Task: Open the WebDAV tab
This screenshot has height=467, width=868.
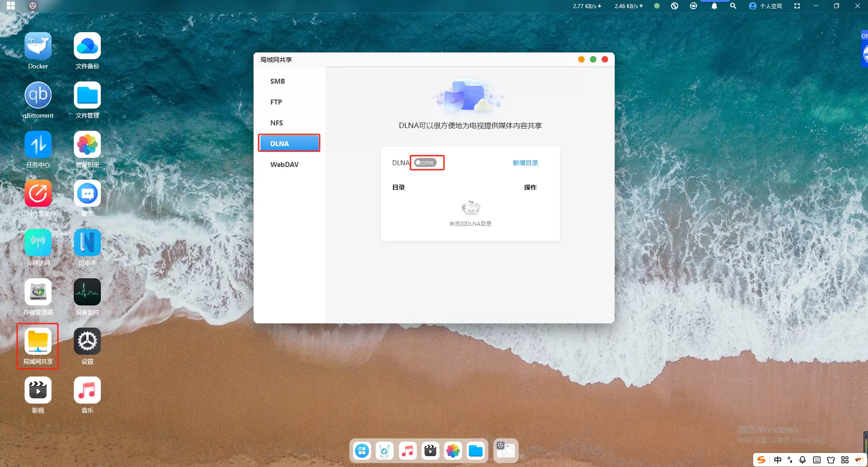Action: coord(284,165)
